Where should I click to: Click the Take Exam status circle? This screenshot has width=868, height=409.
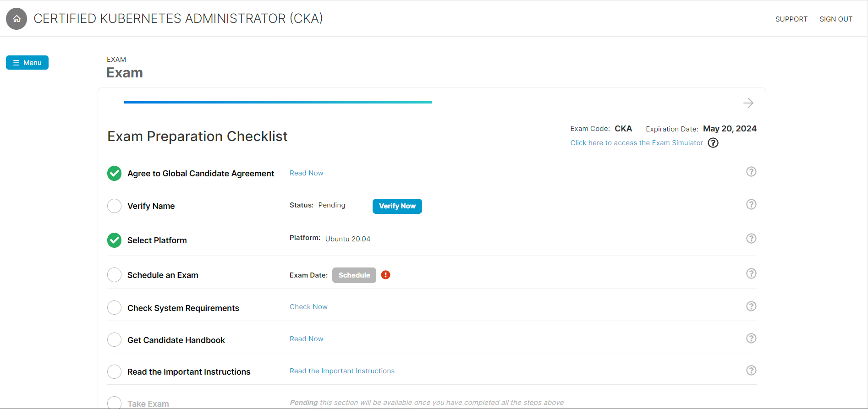point(115,403)
